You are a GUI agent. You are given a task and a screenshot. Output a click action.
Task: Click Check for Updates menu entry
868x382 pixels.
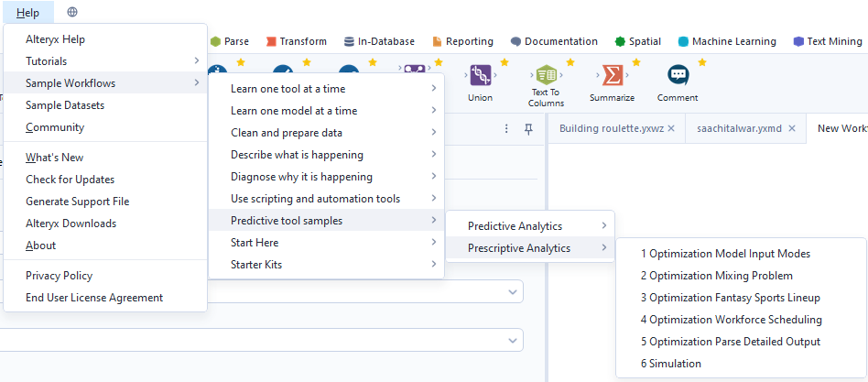coord(71,180)
